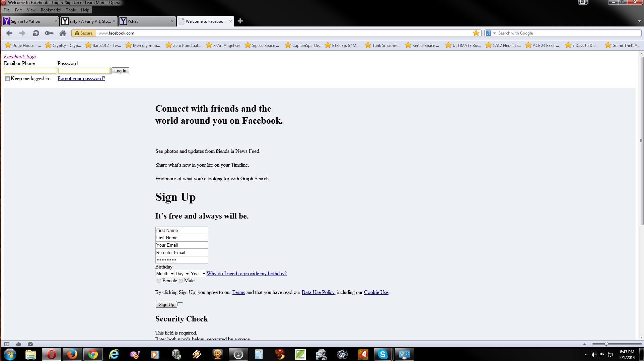The image size is (644, 361).
Task: Open Skype from the taskbar
Action: (x=383, y=354)
